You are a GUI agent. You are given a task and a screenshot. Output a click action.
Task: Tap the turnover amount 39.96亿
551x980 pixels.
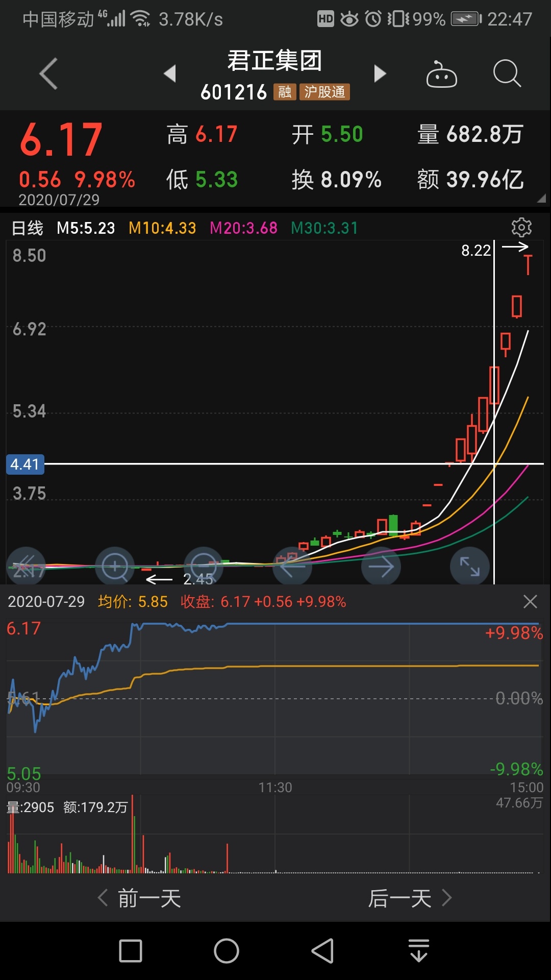(485, 180)
